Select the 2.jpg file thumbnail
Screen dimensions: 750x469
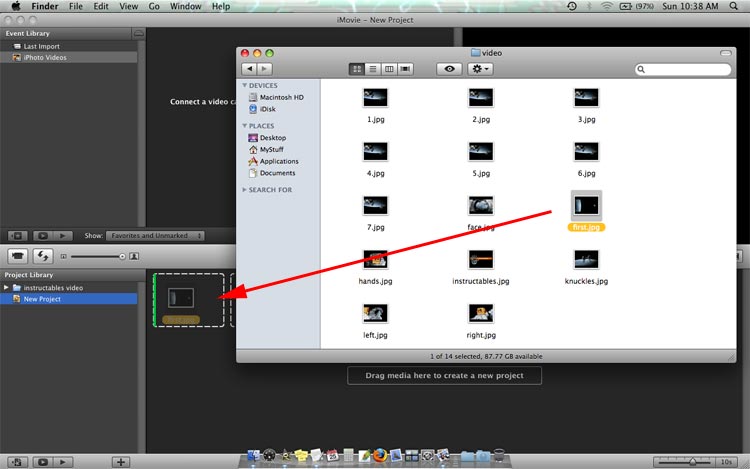[481, 98]
